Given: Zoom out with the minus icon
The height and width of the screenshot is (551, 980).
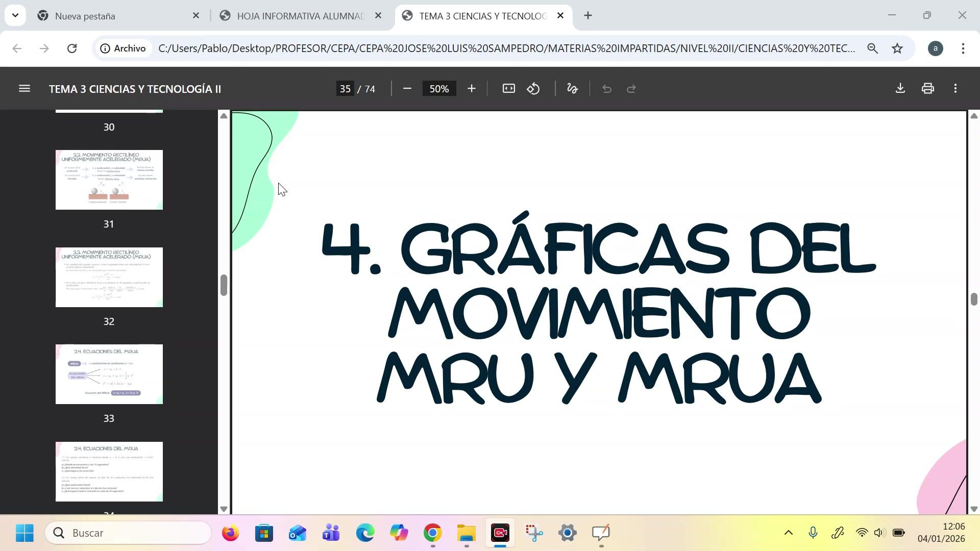Looking at the screenshot, I should [407, 89].
